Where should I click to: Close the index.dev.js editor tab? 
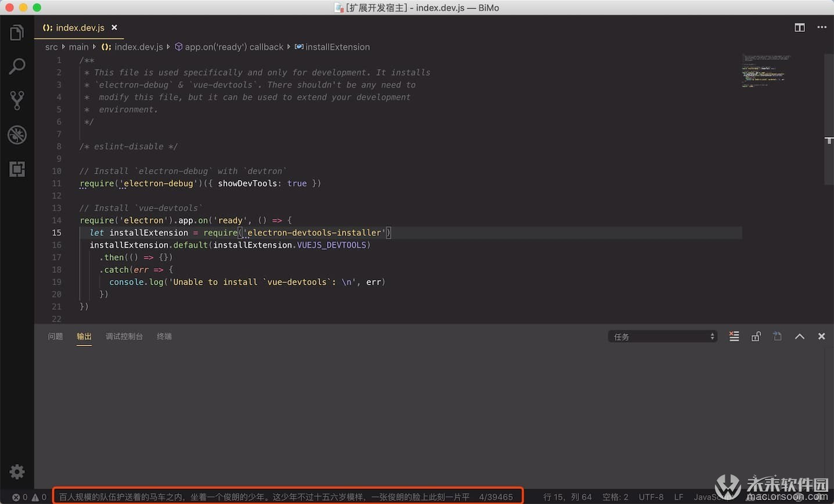tap(114, 27)
